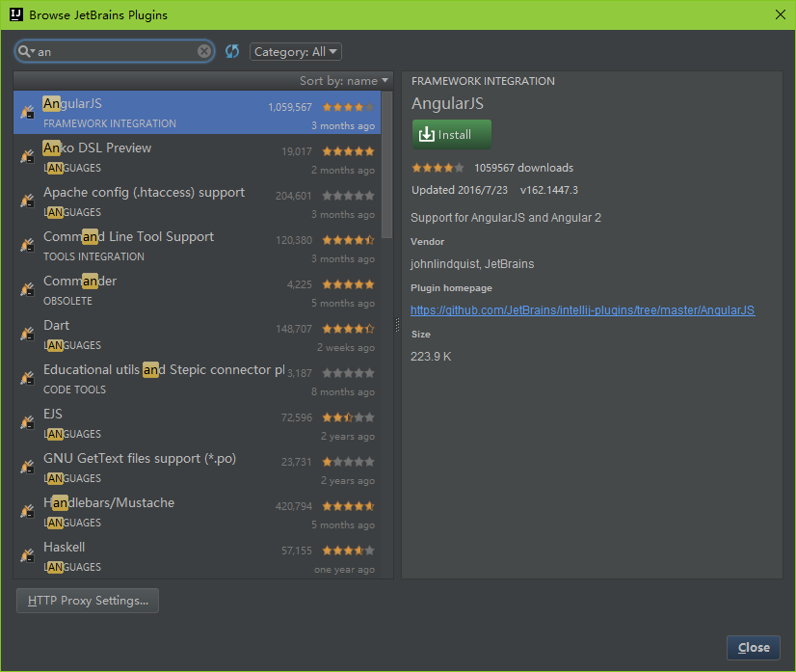The image size is (796, 672).
Task: Click the plugin icon beside Command Line Tool Support
Action: click(27, 245)
